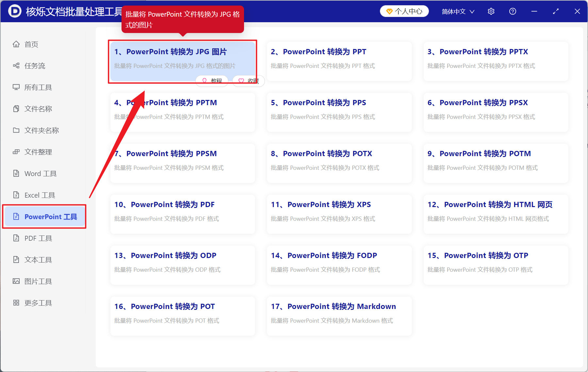This screenshot has width=588, height=372.
Task: Select PowerPoint 转换为 POTX card
Action: (339, 163)
